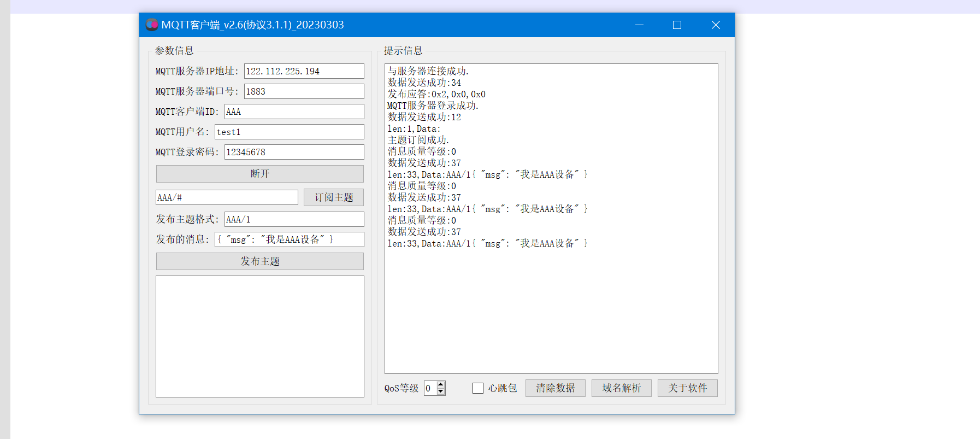Click the server port field showing 1883
This screenshot has width=980, height=439.
pyautogui.click(x=304, y=91)
